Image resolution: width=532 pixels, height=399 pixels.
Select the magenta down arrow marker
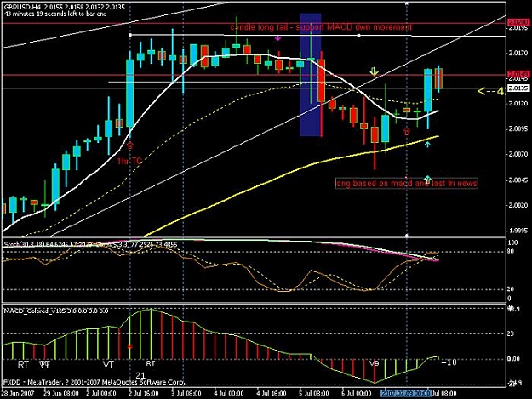point(277,38)
